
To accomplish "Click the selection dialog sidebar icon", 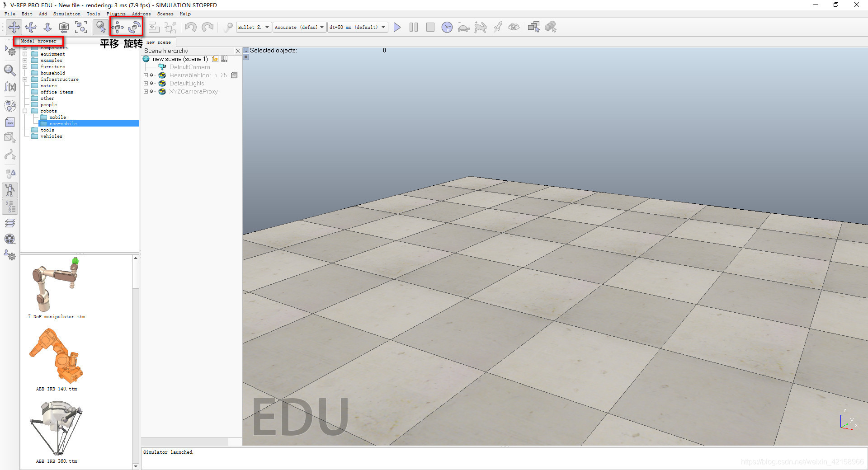I will 10,174.
